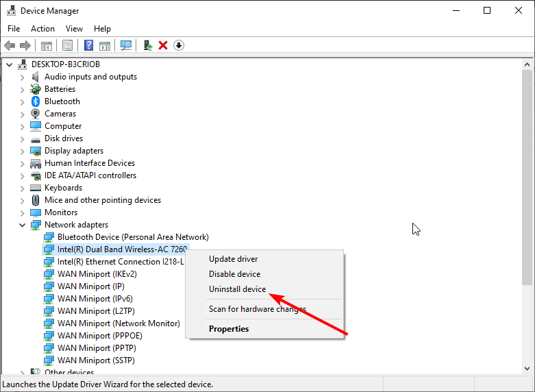Click the scrollbar down arrow
Image resolution: width=535 pixels, height=392 pixels.
click(527, 369)
